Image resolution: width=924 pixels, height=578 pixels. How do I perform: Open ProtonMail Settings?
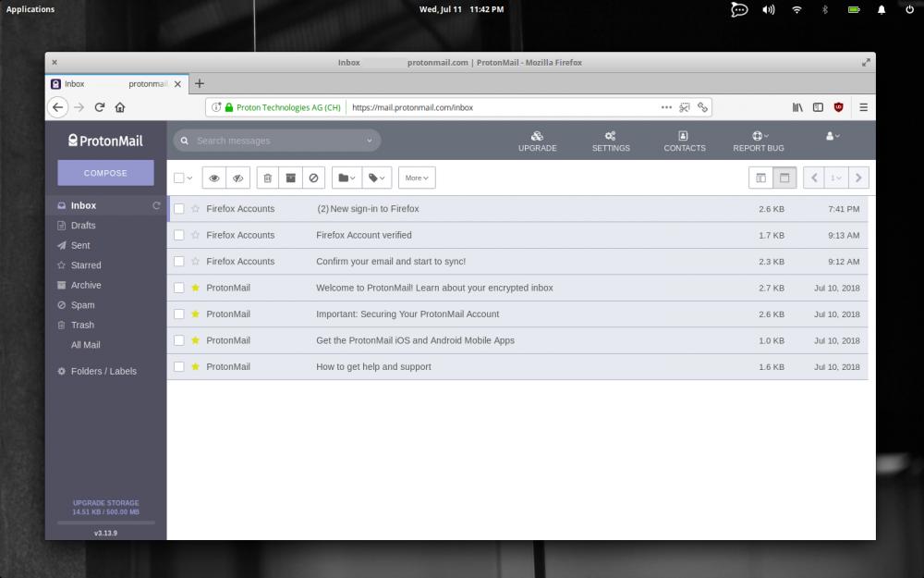click(x=611, y=141)
